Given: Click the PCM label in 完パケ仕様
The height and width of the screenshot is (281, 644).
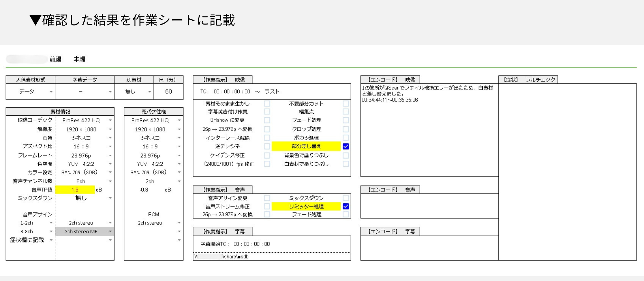Looking at the screenshot, I should click(x=154, y=214).
